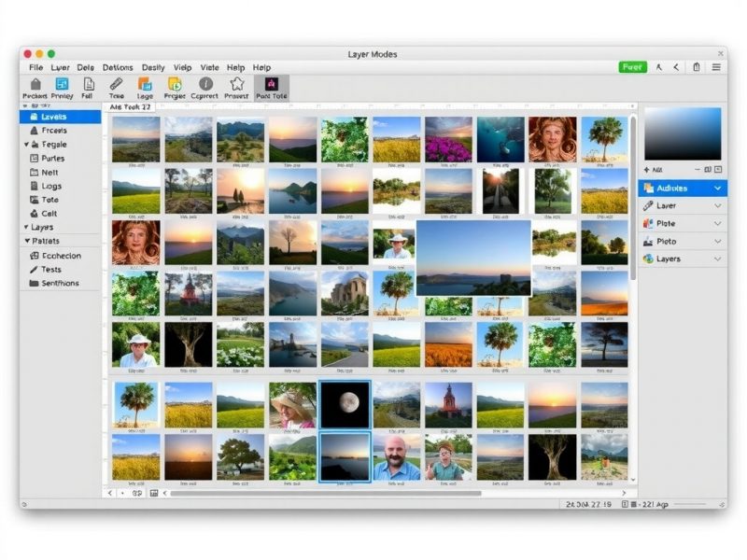Screen dimensions: 747x560
Task: Click the Peckas toolbar icon
Action: (x=35, y=86)
